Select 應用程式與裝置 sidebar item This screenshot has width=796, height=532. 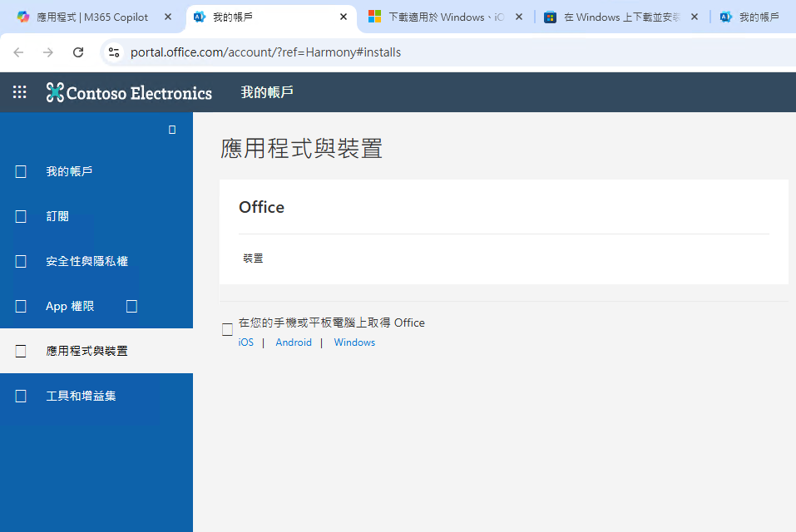(96, 351)
